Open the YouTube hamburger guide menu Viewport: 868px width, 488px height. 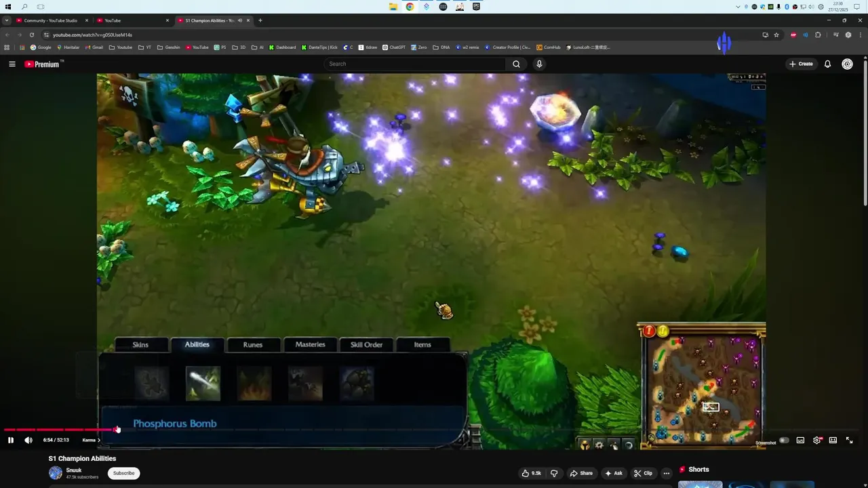click(12, 64)
